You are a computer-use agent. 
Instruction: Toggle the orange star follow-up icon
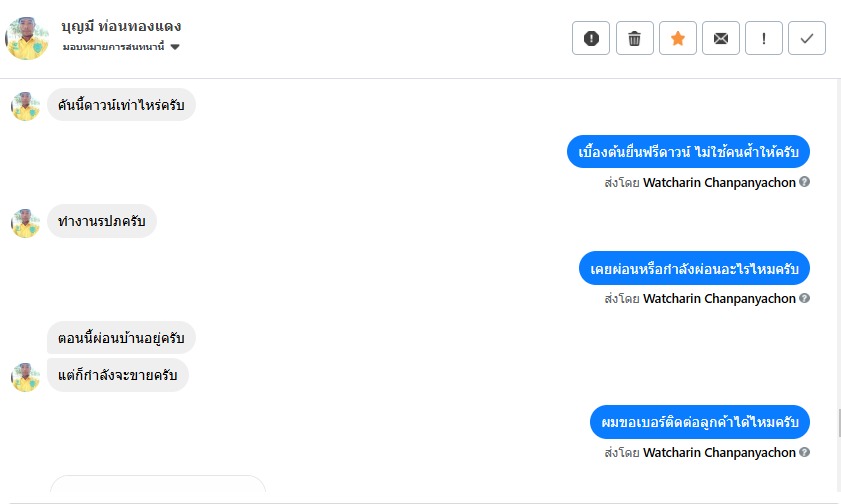(x=677, y=39)
